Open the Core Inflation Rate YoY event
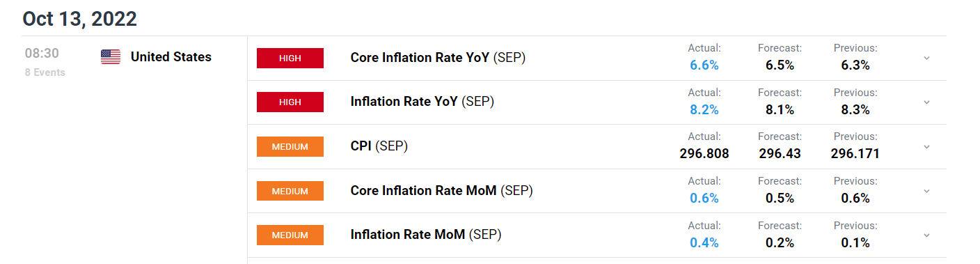The image size is (980, 264). [438, 57]
